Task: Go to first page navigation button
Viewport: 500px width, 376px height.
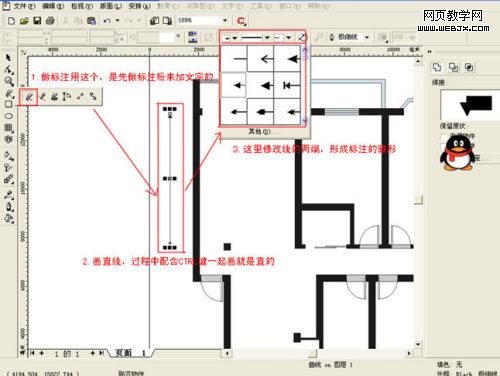Action: [x=32, y=353]
